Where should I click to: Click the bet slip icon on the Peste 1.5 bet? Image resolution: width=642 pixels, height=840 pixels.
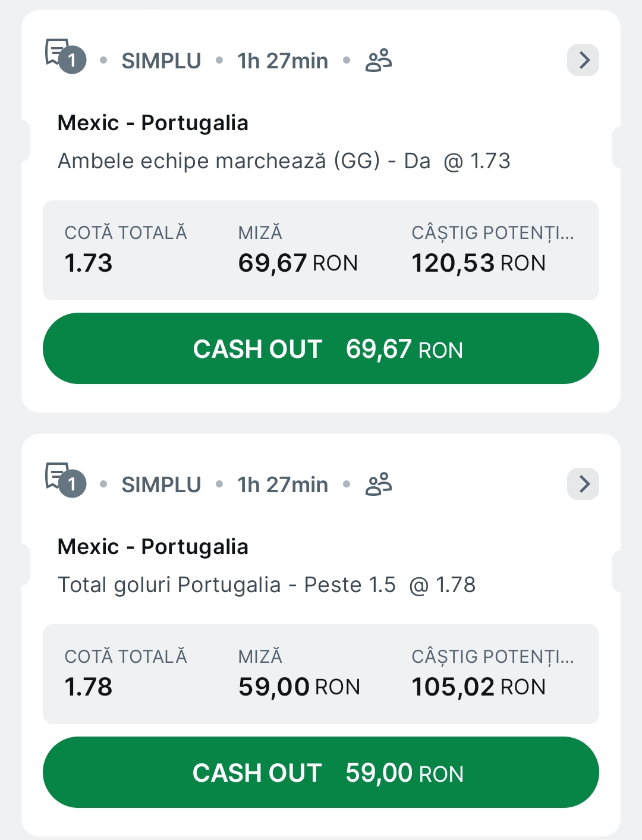65,481
